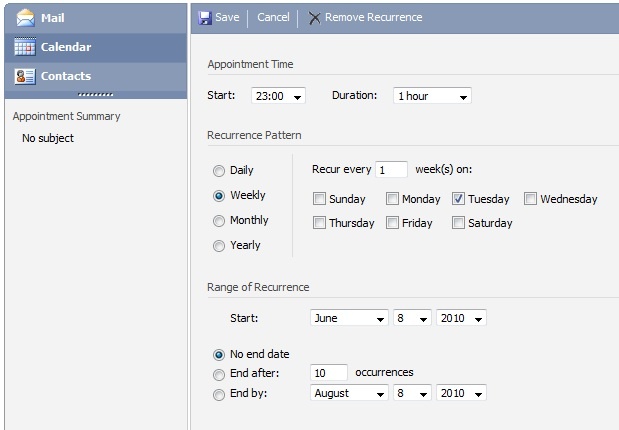The width and height of the screenshot is (619, 430).
Task: Click the Remove Recurrence X icon
Action: pyautogui.click(x=315, y=17)
